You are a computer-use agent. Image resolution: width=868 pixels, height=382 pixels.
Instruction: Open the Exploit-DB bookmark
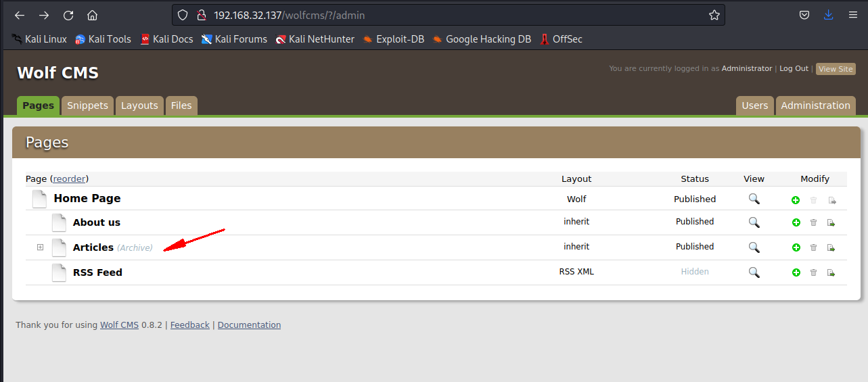393,39
